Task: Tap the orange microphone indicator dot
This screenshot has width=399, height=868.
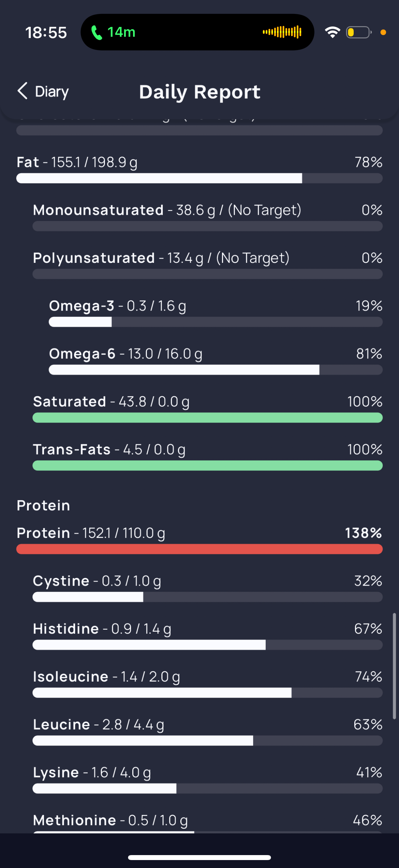Action: coord(383,32)
